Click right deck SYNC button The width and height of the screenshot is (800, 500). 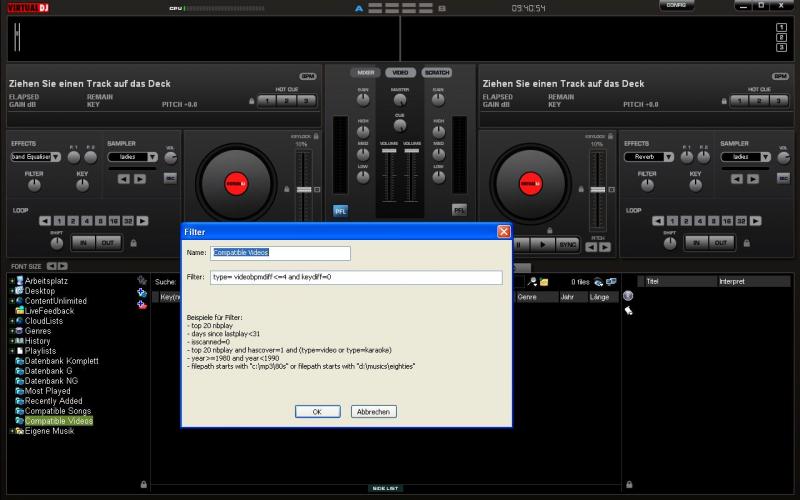567,245
